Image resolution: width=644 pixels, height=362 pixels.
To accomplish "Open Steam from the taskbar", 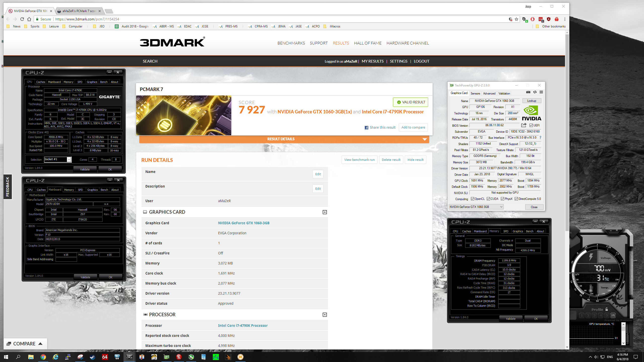I will click(93, 357).
